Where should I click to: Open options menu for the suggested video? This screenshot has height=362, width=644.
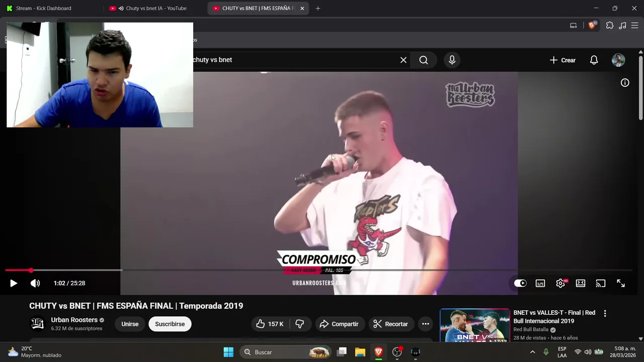605,313
